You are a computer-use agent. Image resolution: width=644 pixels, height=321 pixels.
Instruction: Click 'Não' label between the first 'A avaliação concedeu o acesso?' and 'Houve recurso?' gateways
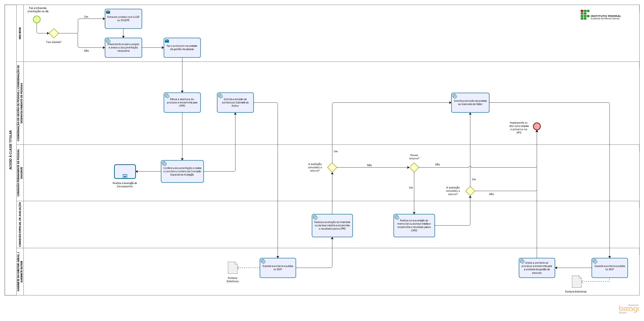(x=369, y=165)
